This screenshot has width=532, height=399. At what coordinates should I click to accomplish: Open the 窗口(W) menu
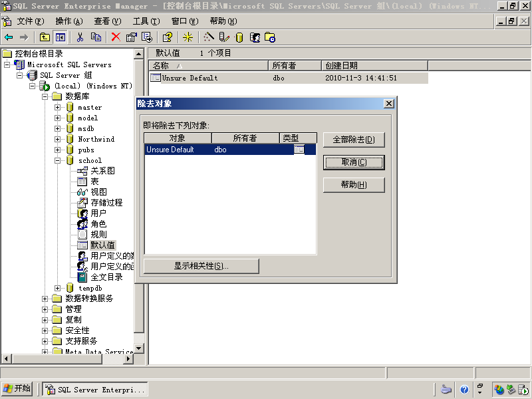pyautogui.click(x=185, y=21)
